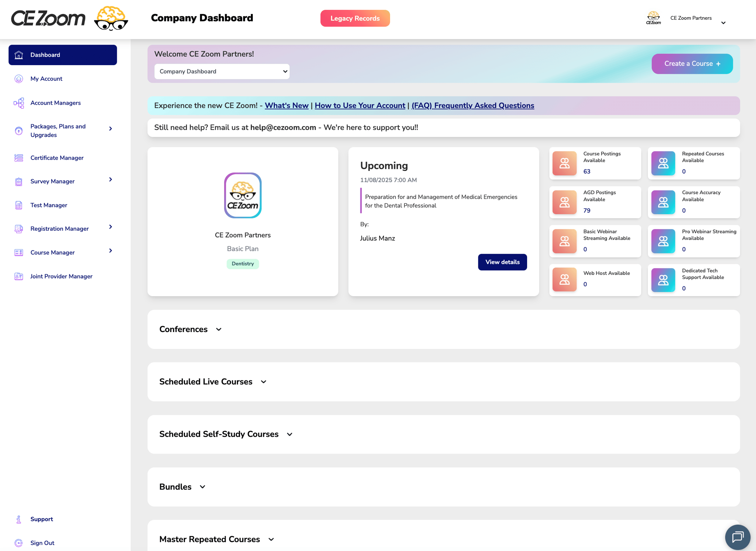The height and width of the screenshot is (551, 756).
Task: Click the Support sidebar icon
Action: 18,519
